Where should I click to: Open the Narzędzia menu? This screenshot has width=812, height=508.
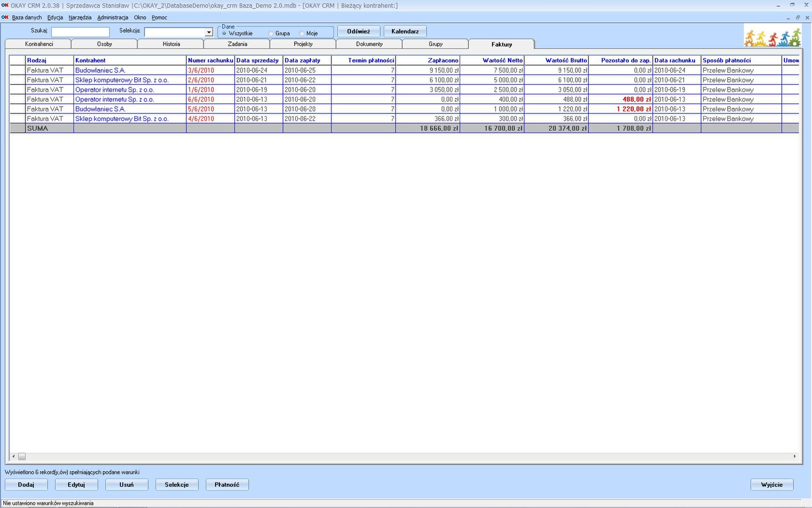coord(80,17)
